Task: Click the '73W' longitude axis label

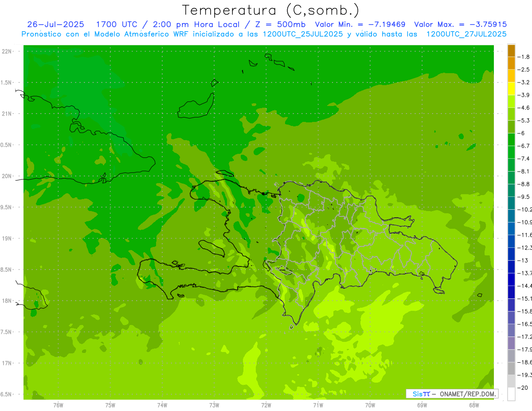Action: (x=214, y=405)
